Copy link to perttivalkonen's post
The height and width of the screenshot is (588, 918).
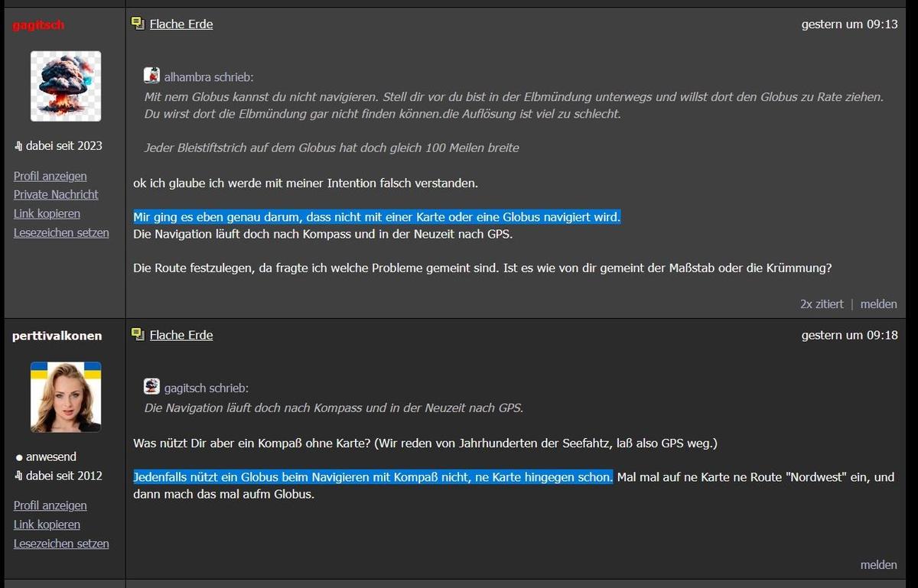point(47,525)
